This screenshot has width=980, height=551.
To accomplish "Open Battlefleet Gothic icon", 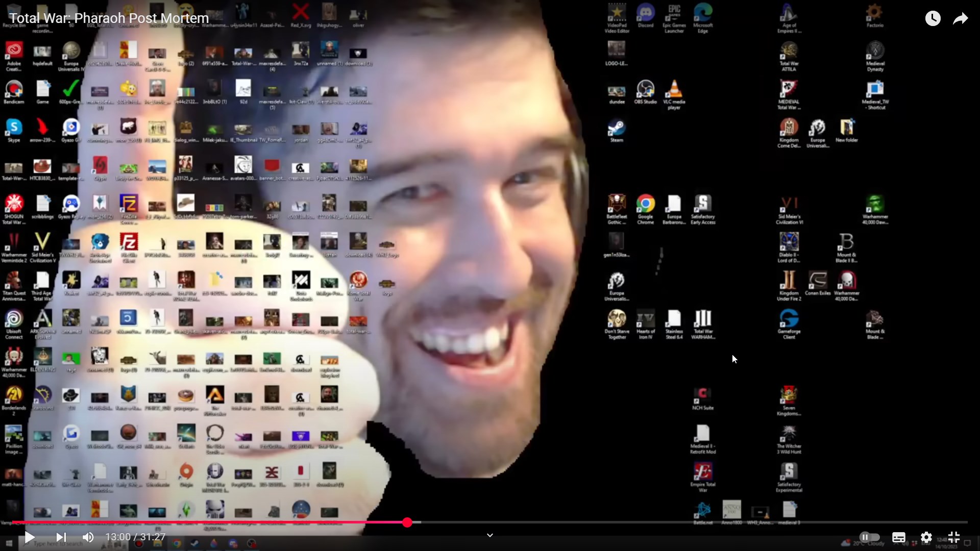I will (x=617, y=210).
